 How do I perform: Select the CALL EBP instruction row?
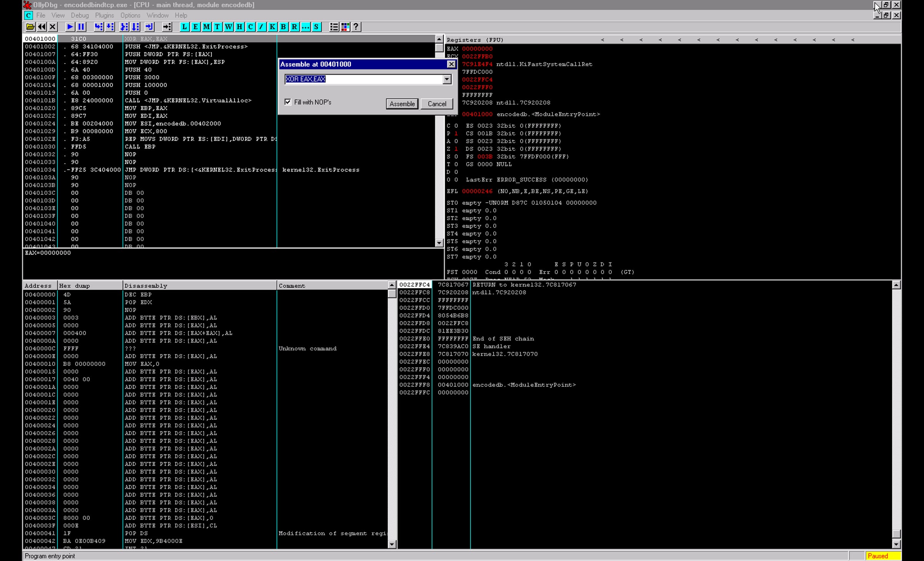(229, 147)
